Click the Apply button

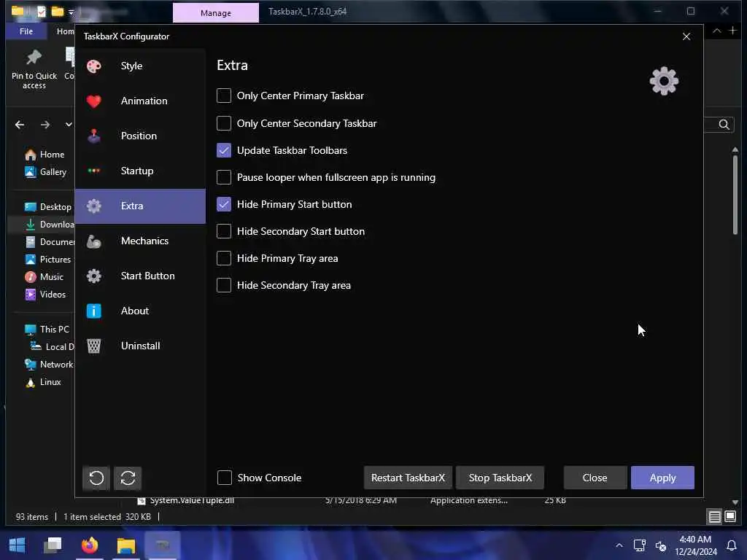tap(662, 478)
